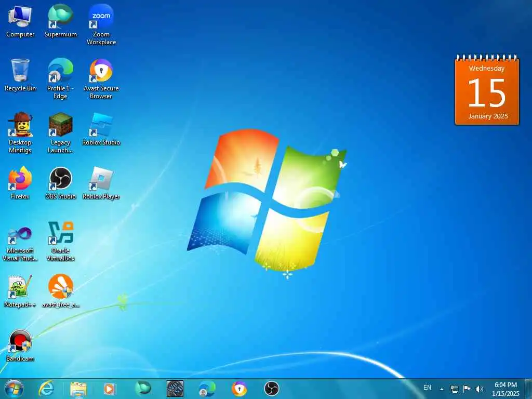Open the Computer desktop icon
The height and width of the screenshot is (399, 532).
(x=20, y=21)
